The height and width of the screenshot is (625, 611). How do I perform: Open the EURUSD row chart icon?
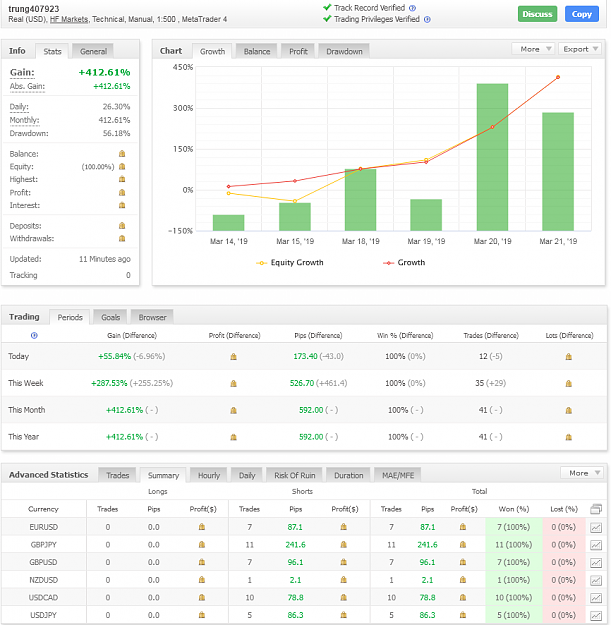click(x=596, y=527)
